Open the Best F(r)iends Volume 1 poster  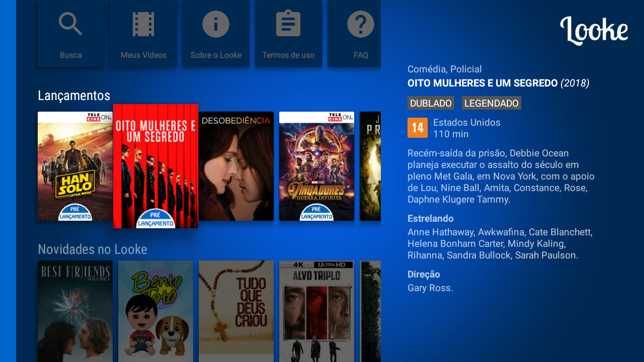[75, 311]
